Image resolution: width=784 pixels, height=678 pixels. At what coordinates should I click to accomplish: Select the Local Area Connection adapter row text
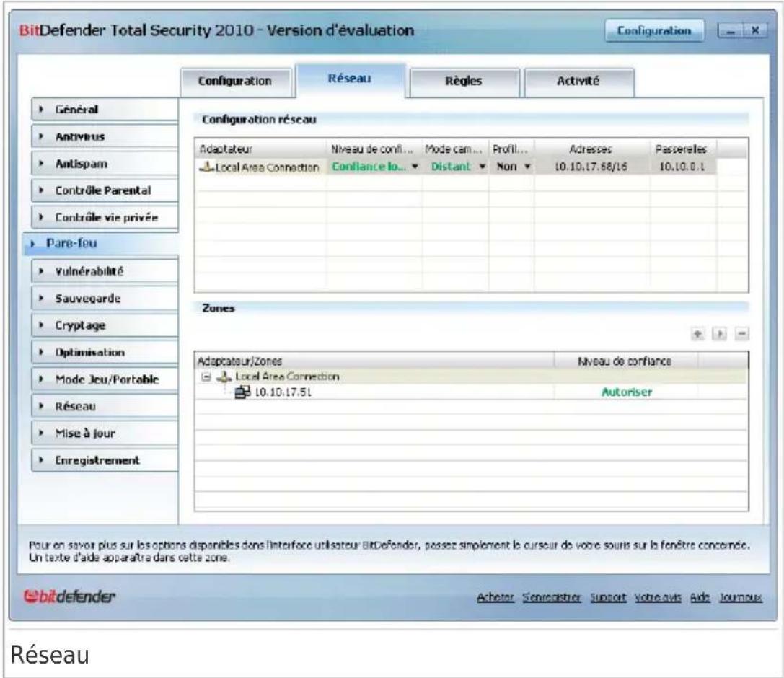(x=267, y=167)
